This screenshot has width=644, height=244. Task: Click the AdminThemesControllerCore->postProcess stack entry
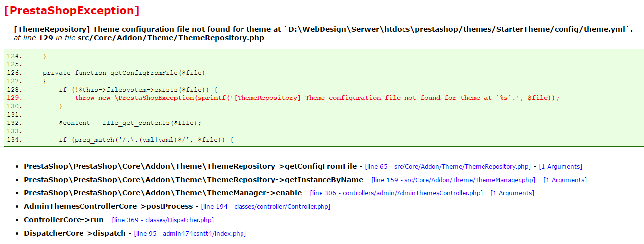tap(108, 207)
